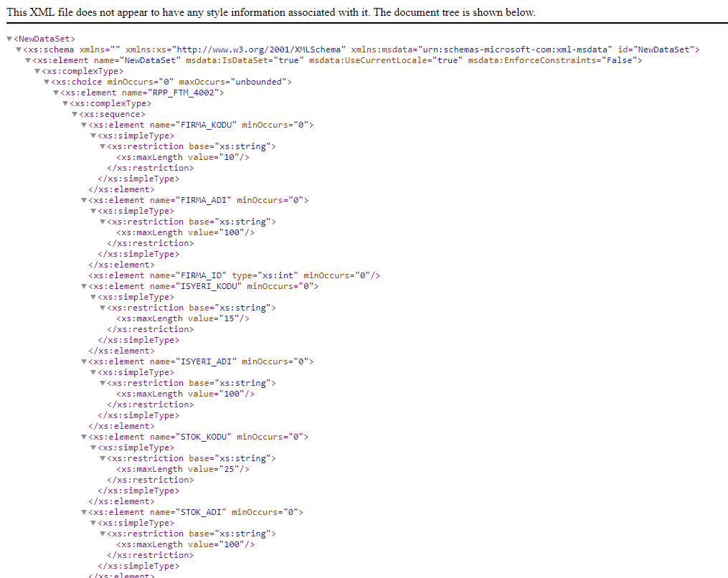This screenshot has height=578, width=728.
Task: Click the "FIRMA_KODU" name value
Action: click(x=206, y=125)
